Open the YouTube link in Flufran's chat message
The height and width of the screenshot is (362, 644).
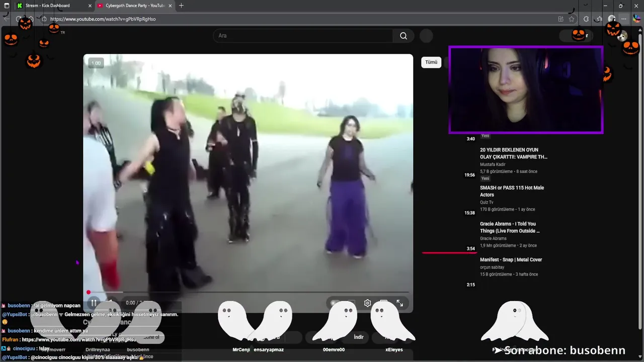coord(79,340)
